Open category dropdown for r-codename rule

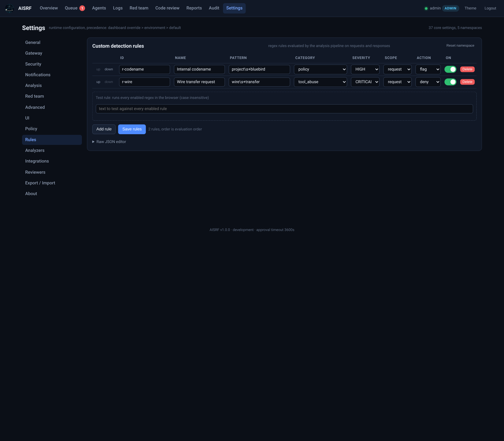pos(320,69)
